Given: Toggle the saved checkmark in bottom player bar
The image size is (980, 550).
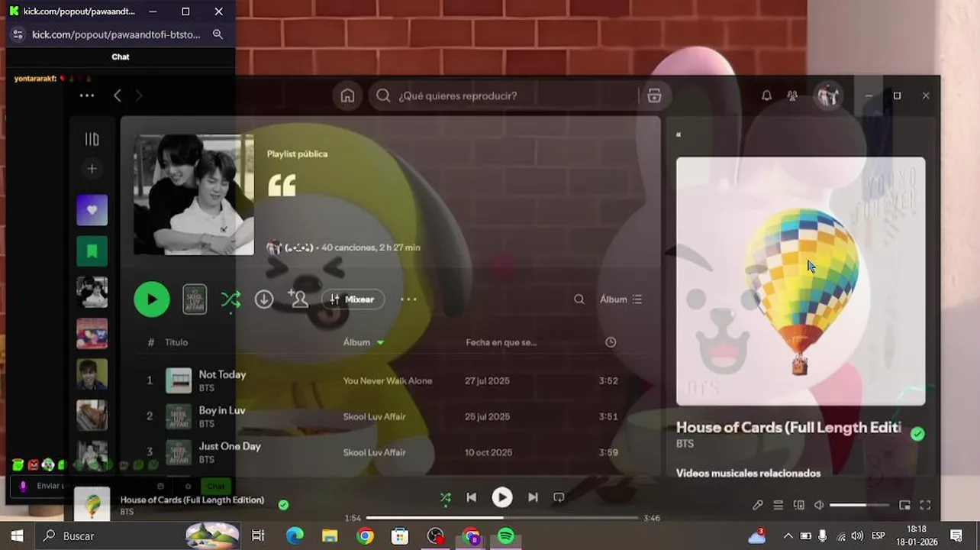Looking at the screenshot, I should pos(283,504).
